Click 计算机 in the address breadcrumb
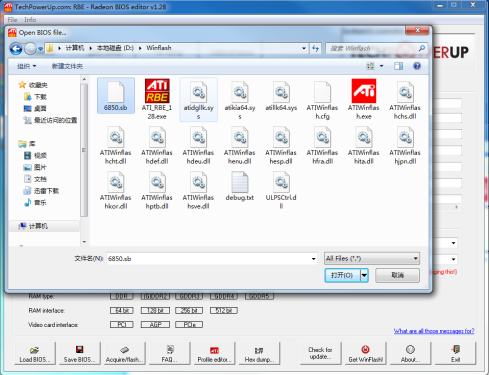This screenshot has height=375, width=489. coord(74,48)
